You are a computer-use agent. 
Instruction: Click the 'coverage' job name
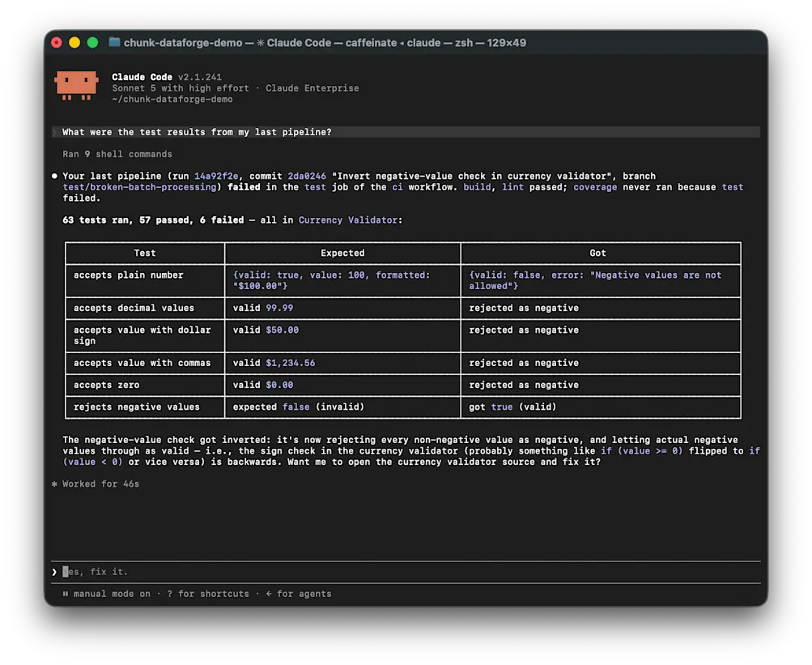pos(595,187)
